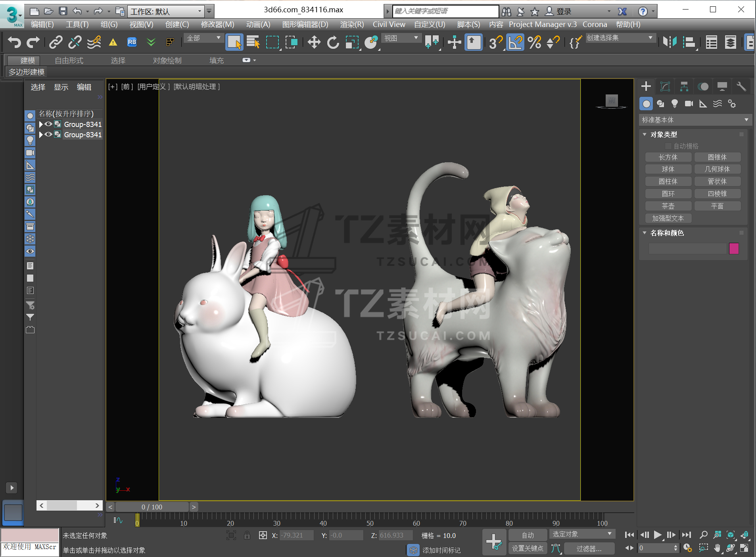Image resolution: width=756 pixels, height=557 pixels.
Task: Toggle the Angle Snap icon
Action: point(515,42)
